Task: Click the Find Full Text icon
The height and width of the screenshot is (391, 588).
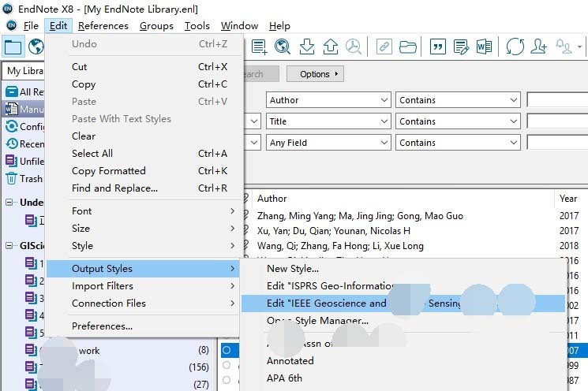Action: tap(354, 47)
